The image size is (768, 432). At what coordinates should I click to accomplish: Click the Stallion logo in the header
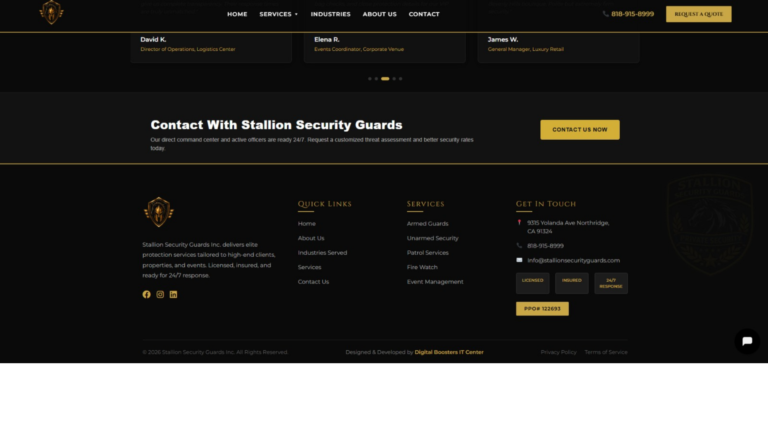[x=51, y=12]
